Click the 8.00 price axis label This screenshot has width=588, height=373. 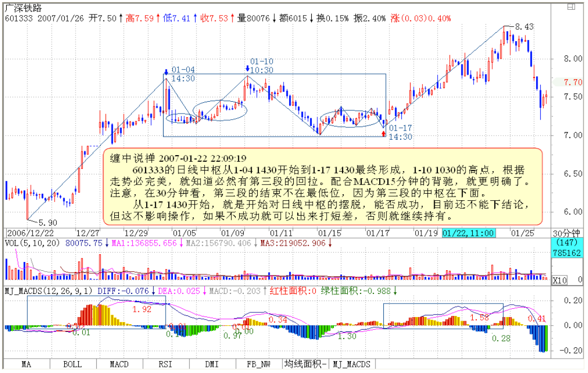[573, 59]
